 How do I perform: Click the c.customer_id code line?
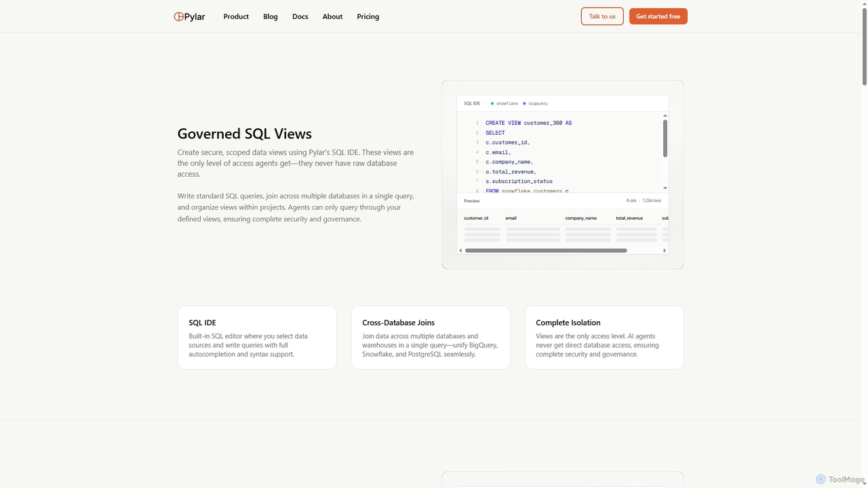click(x=507, y=142)
